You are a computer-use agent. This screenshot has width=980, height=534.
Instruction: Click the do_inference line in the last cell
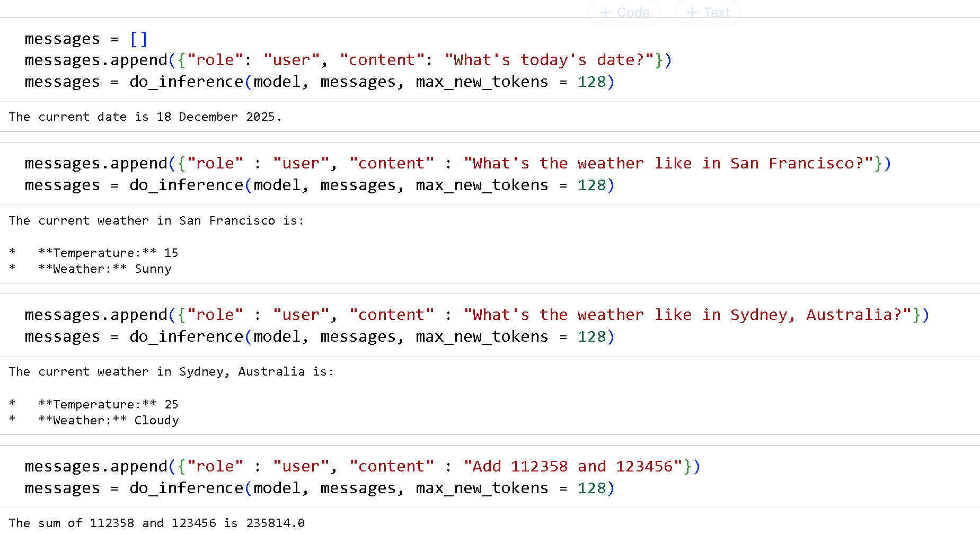point(318,488)
